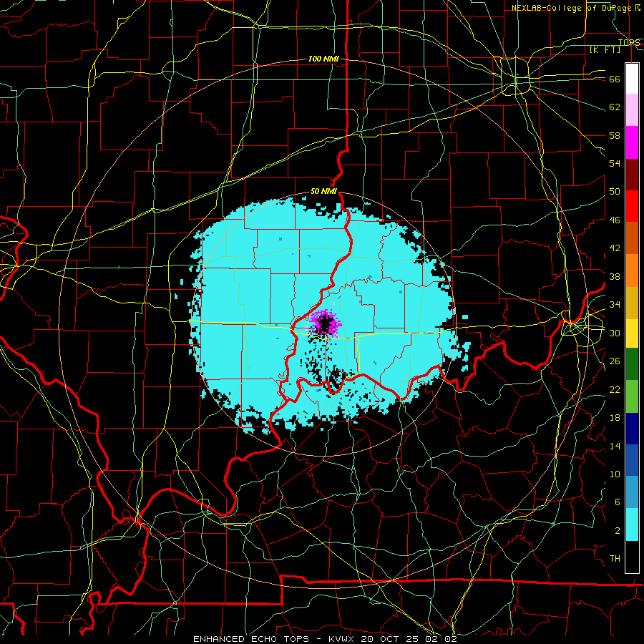Click the 62 legend value

pyautogui.click(x=615, y=107)
